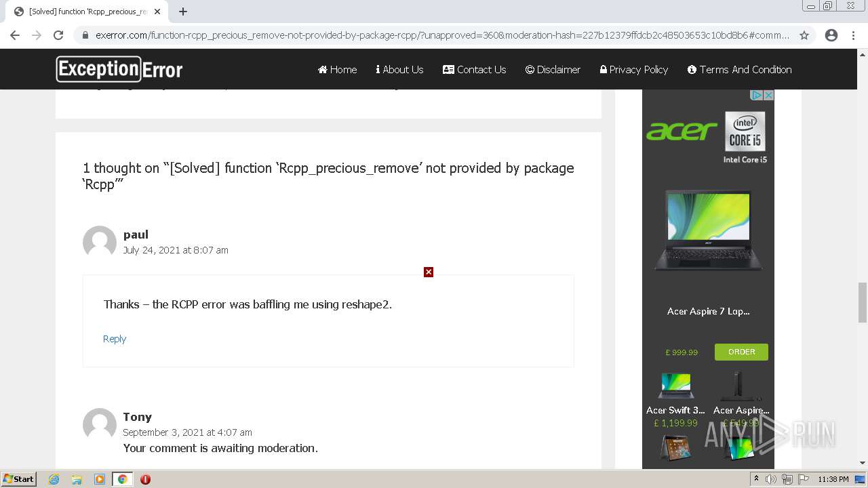Screen dimensions: 868x488
Task: Click the Acer logo in the ad
Action: [x=682, y=131]
